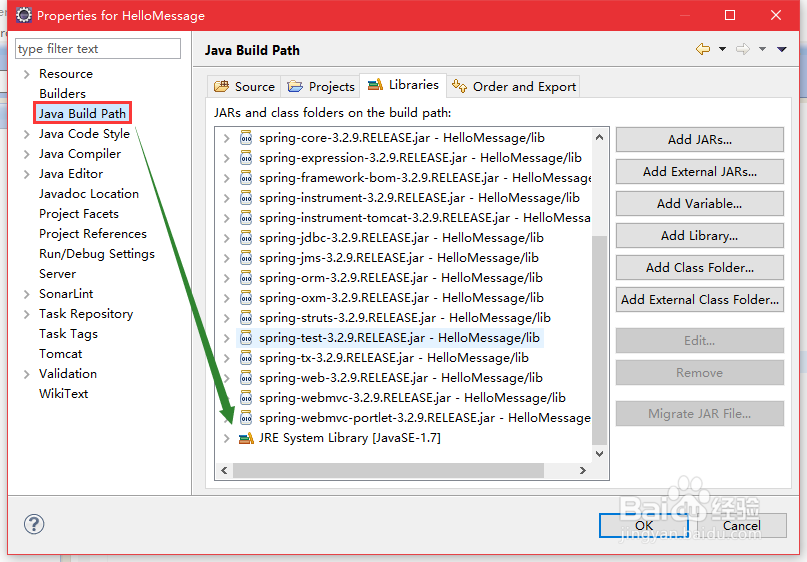
Task: Expand the Task Repository node
Action: [x=26, y=314]
